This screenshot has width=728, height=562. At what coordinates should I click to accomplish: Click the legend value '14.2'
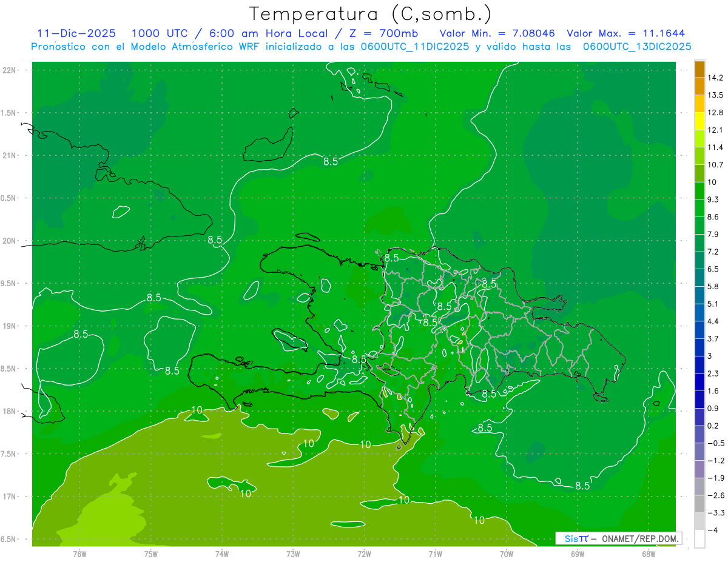click(715, 78)
